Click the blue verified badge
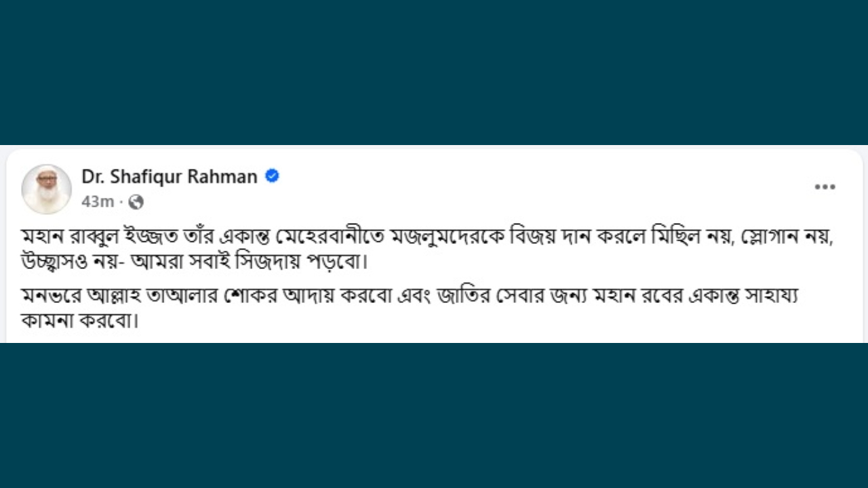 coord(272,176)
